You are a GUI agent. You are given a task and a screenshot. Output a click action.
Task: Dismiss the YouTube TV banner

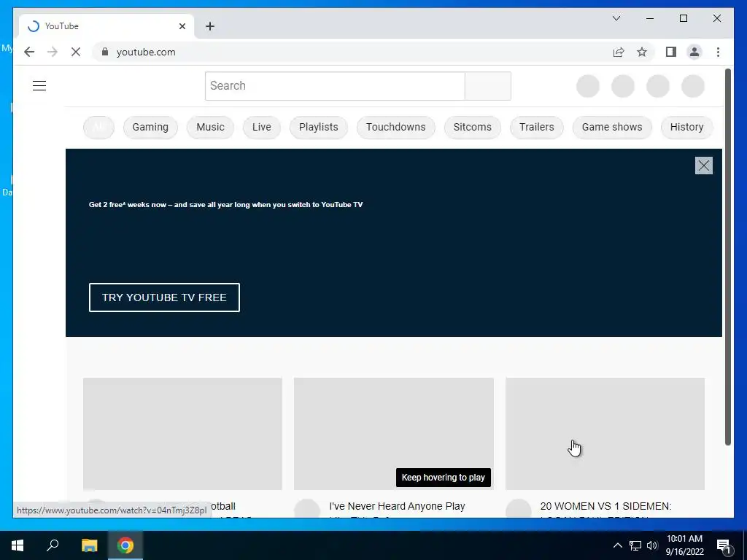(704, 166)
